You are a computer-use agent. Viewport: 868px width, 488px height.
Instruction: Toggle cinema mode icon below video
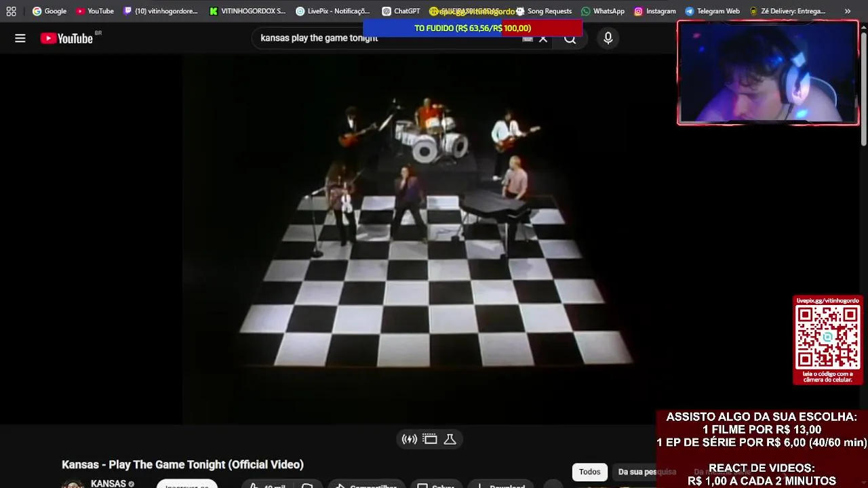coord(430,439)
